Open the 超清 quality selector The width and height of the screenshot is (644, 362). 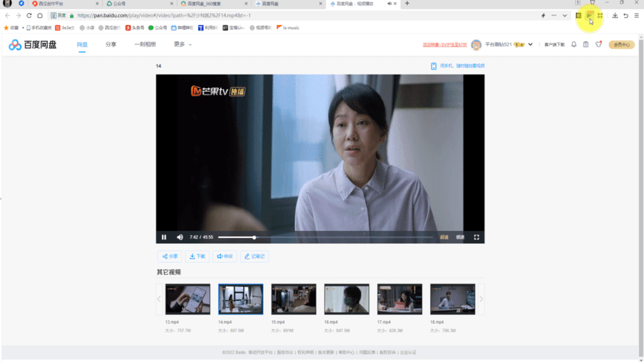tap(444, 237)
